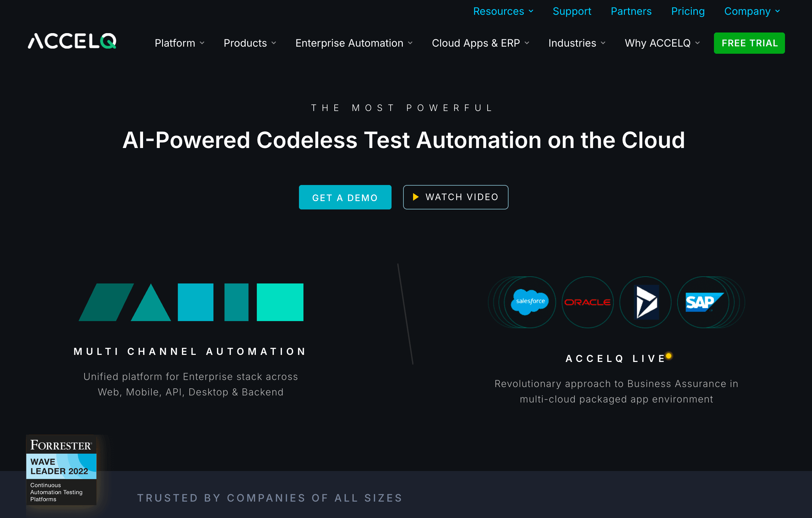Viewport: 812px width, 518px height.
Task: Click the Salesforce cloud logo
Action: [x=530, y=302]
